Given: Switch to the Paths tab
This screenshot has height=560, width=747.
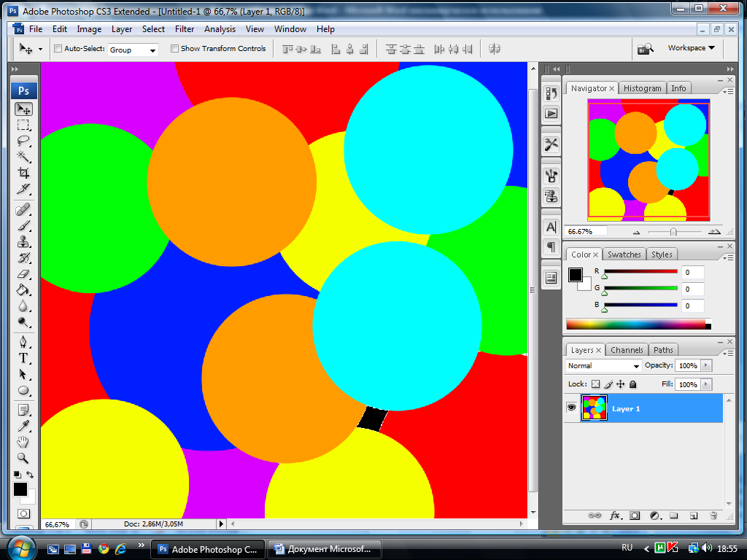Looking at the screenshot, I should (x=663, y=350).
